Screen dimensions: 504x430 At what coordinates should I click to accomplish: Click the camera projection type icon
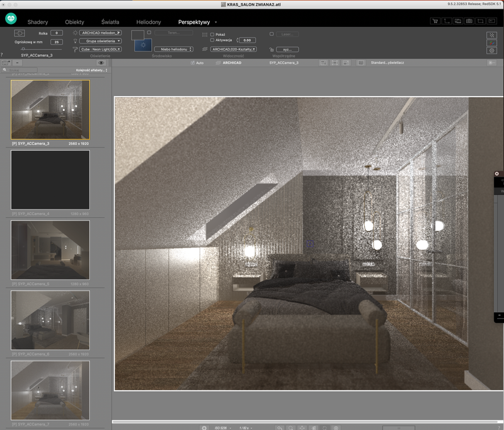[20, 33]
